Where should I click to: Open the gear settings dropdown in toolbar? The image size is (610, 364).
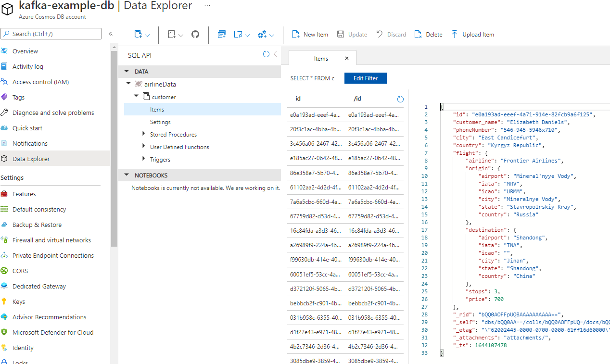266,35
